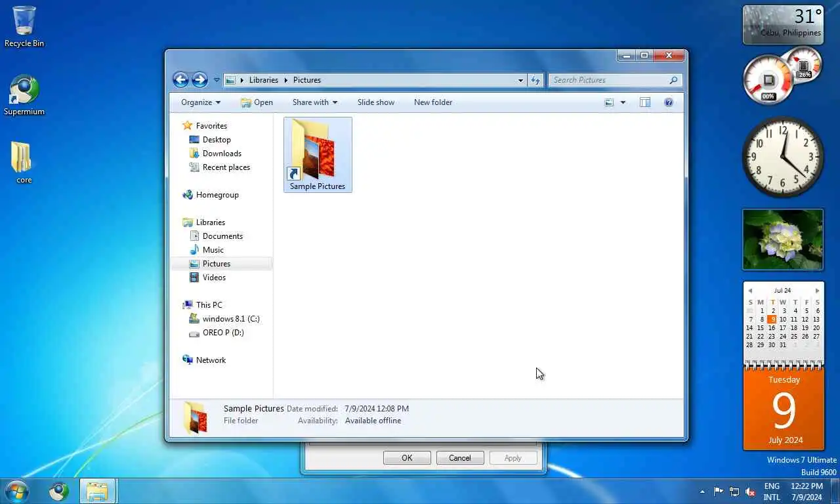Click the analog clock gadget
Screen dimensions: 840x504
[x=783, y=157]
